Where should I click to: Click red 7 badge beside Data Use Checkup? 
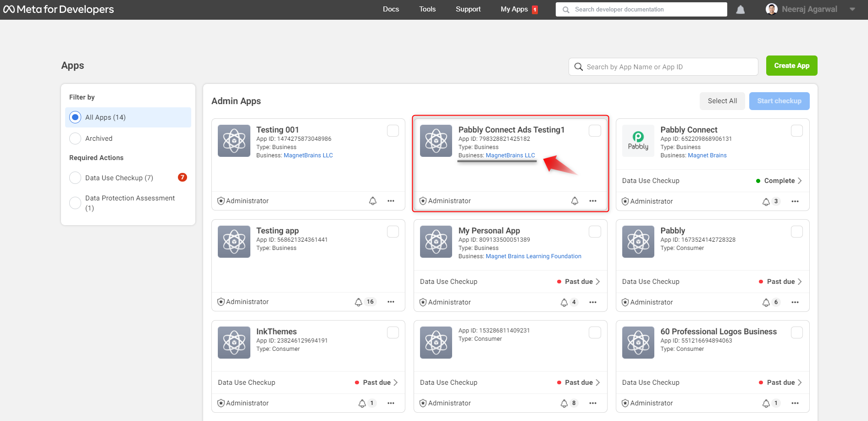[x=182, y=177]
